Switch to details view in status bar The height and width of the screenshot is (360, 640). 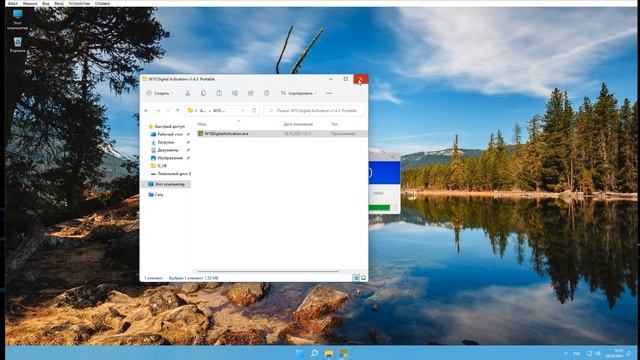point(356,278)
